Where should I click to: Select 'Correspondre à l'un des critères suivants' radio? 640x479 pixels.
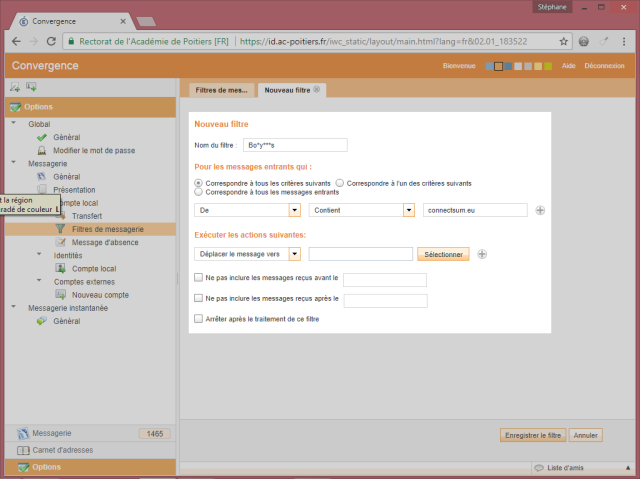tap(340, 183)
